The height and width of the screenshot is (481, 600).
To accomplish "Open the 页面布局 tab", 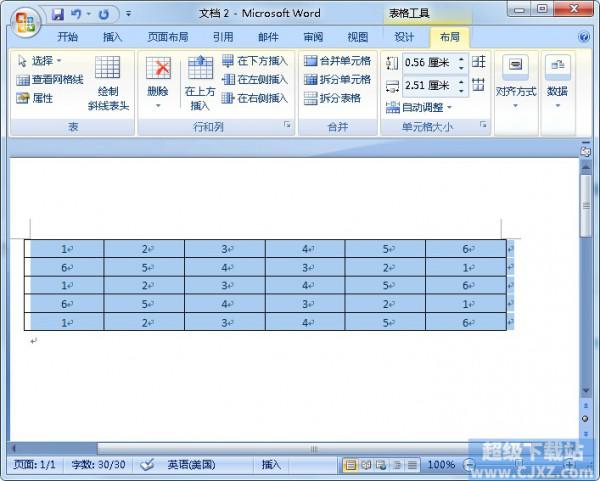I will pos(168,37).
